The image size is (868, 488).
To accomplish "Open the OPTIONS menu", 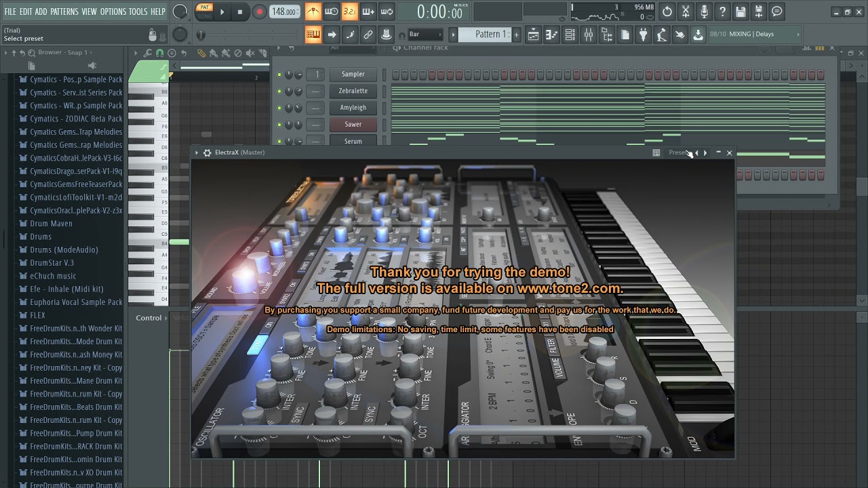I will click(x=113, y=12).
